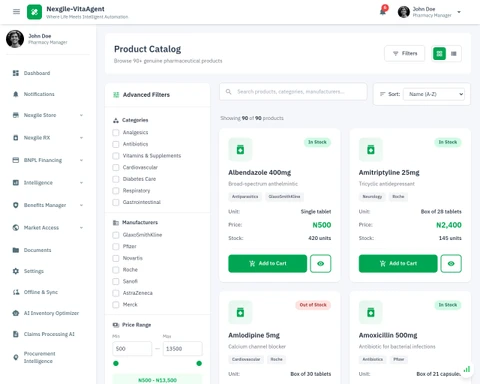Add Amitriptyline 25mg to cart
The width and height of the screenshot is (480, 384).
[398, 263]
